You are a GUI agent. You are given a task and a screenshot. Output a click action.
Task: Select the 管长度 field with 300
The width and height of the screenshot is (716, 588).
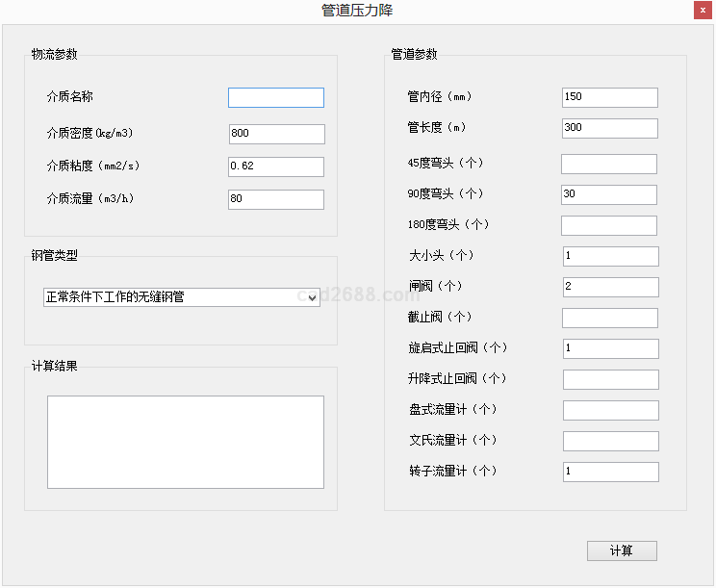click(x=609, y=129)
